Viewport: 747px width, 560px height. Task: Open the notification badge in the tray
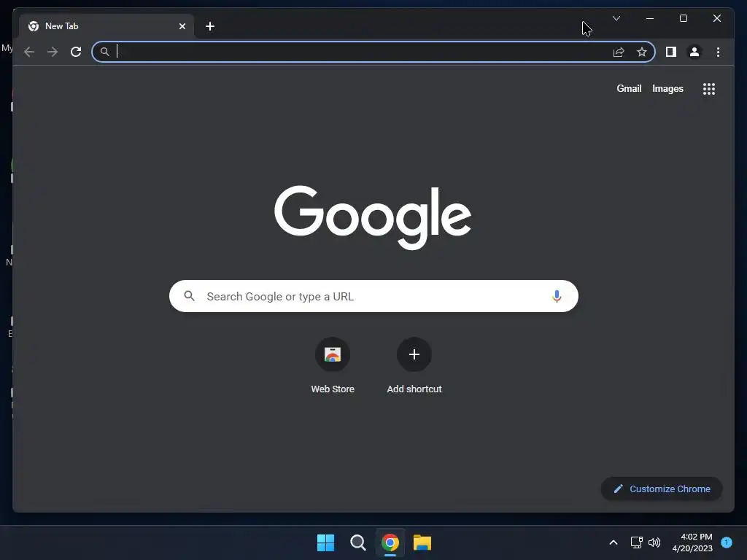click(x=727, y=542)
